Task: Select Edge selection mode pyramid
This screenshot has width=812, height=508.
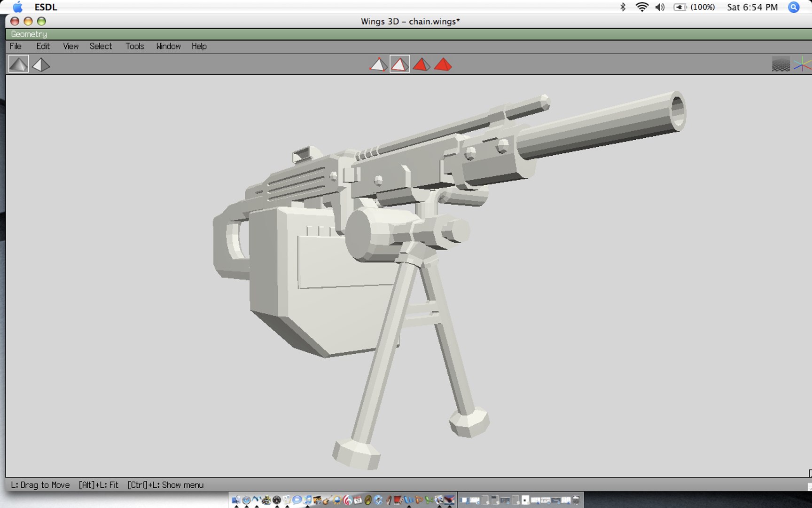Action: [400, 64]
